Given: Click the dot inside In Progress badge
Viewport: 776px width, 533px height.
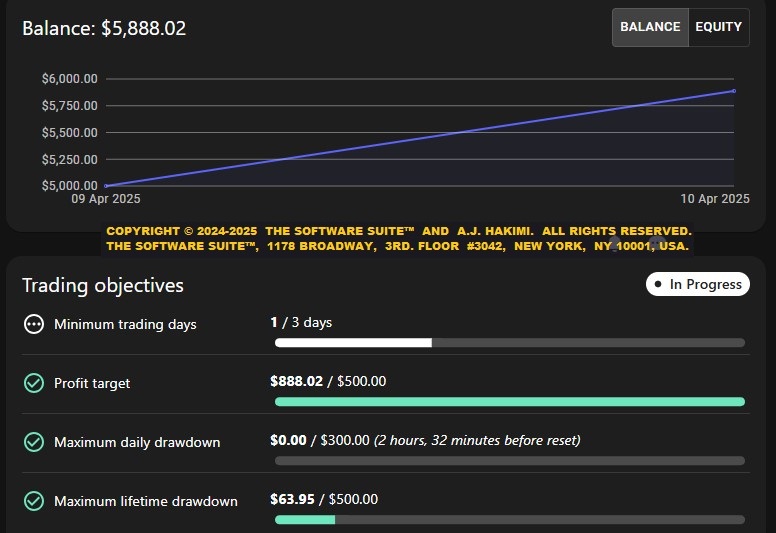Looking at the screenshot, I should click(658, 284).
